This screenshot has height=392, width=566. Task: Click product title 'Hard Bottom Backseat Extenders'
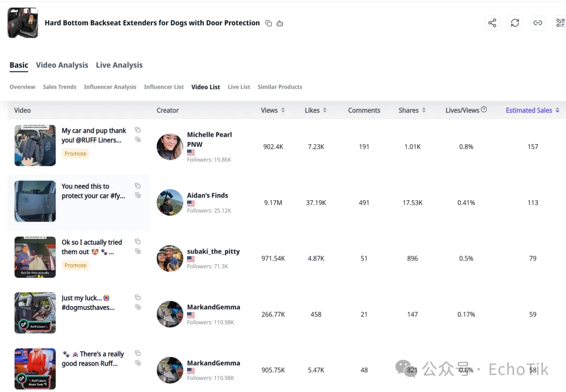(152, 23)
